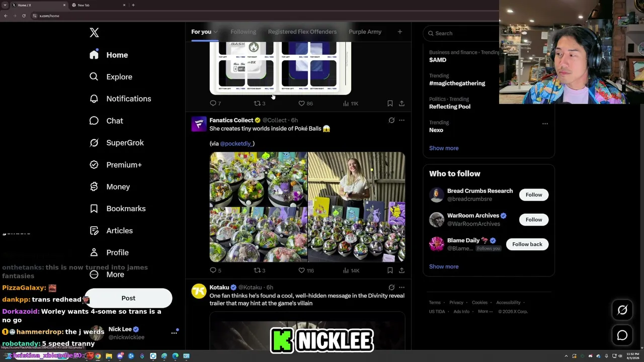644x362 pixels.
Task: Follow back Blame Daily
Action: pos(527,244)
